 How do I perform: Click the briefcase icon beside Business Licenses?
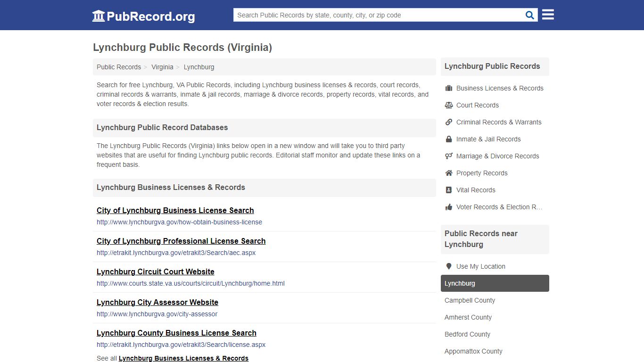point(449,88)
